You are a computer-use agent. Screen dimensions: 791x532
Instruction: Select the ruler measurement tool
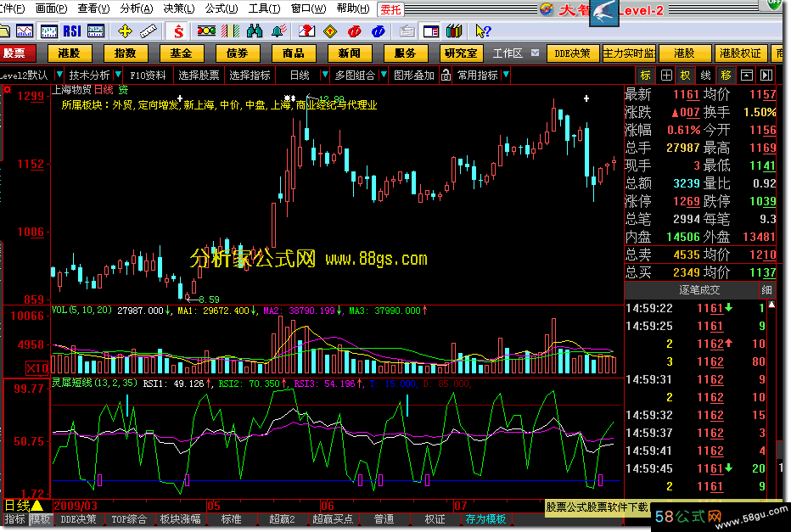click(149, 31)
